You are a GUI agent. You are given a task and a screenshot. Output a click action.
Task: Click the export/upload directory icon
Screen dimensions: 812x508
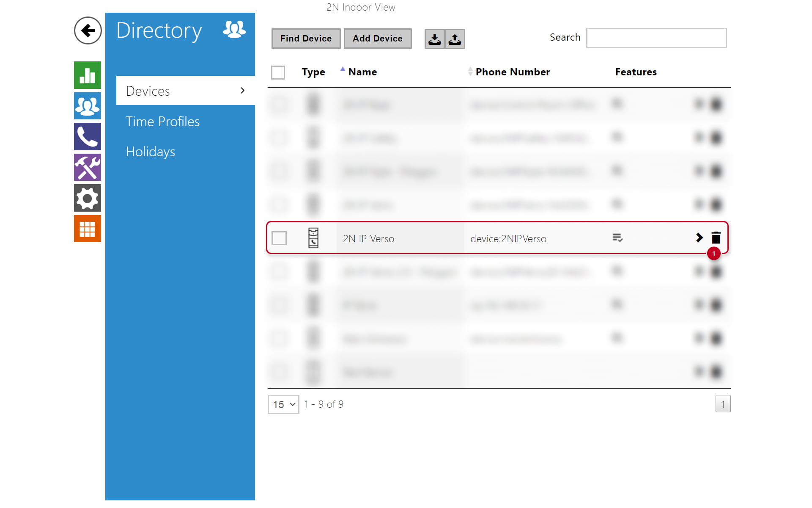pos(455,39)
